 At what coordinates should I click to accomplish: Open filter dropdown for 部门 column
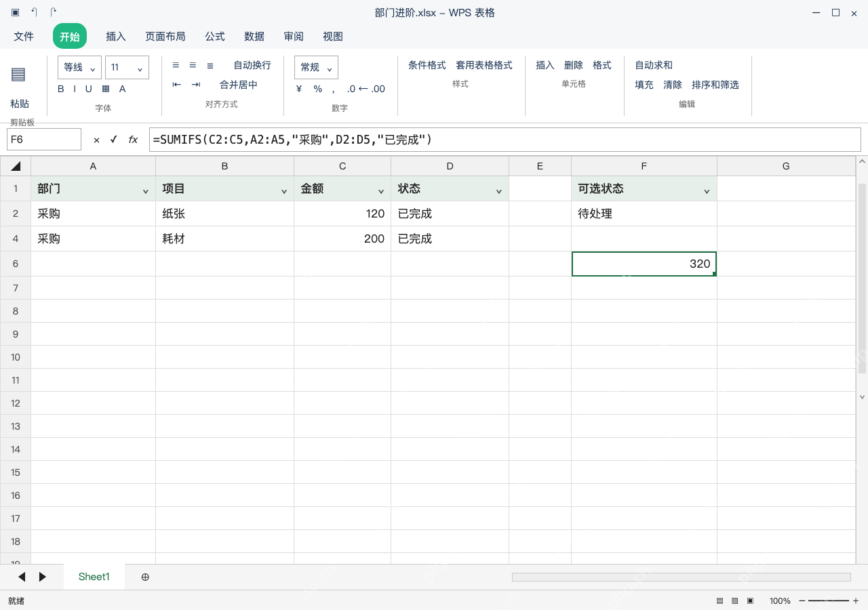coord(145,192)
